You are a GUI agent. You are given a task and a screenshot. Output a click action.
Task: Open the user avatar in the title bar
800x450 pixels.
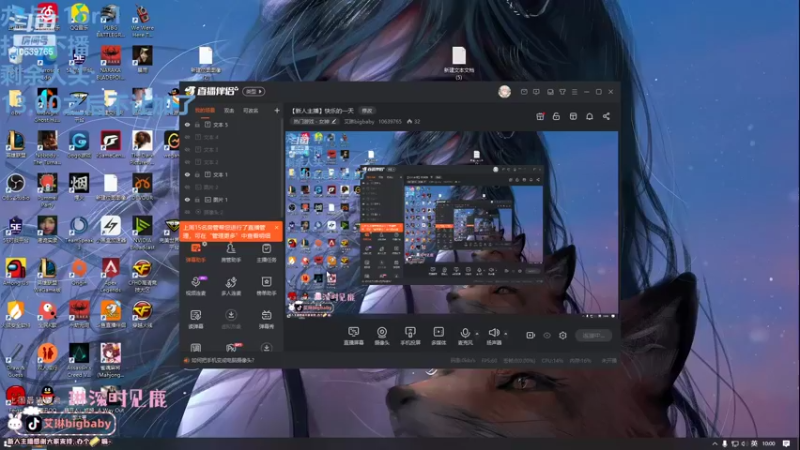point(504,92)
